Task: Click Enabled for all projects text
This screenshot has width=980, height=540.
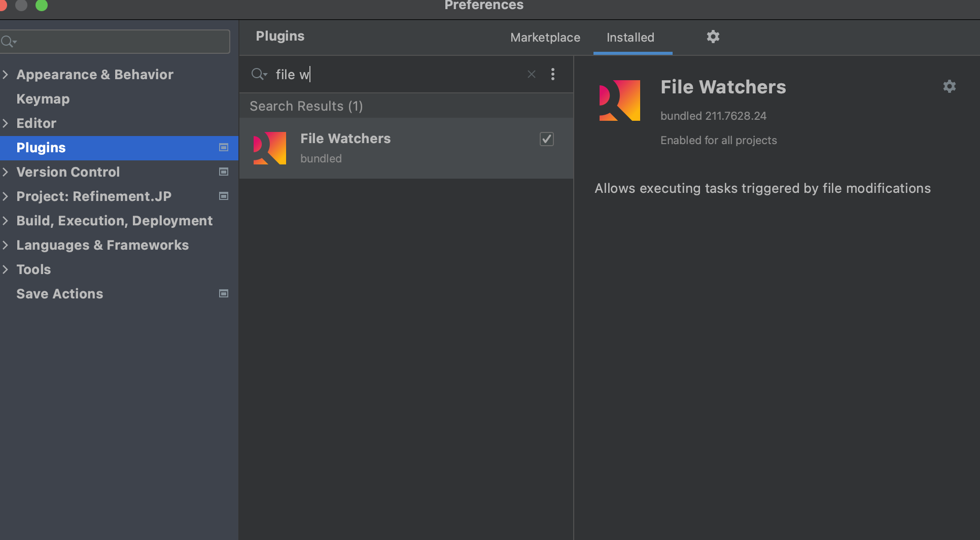Action: (x=718, y=140)
